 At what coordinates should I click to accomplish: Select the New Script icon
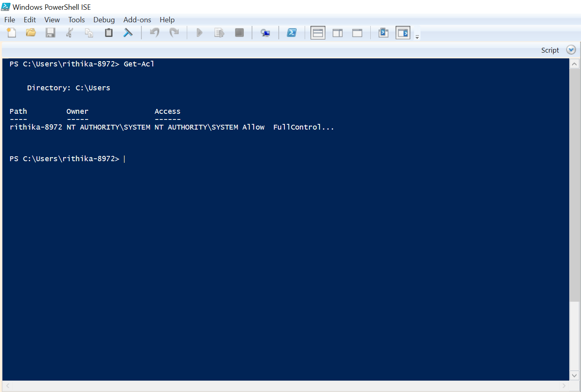(x=11, y=32)
